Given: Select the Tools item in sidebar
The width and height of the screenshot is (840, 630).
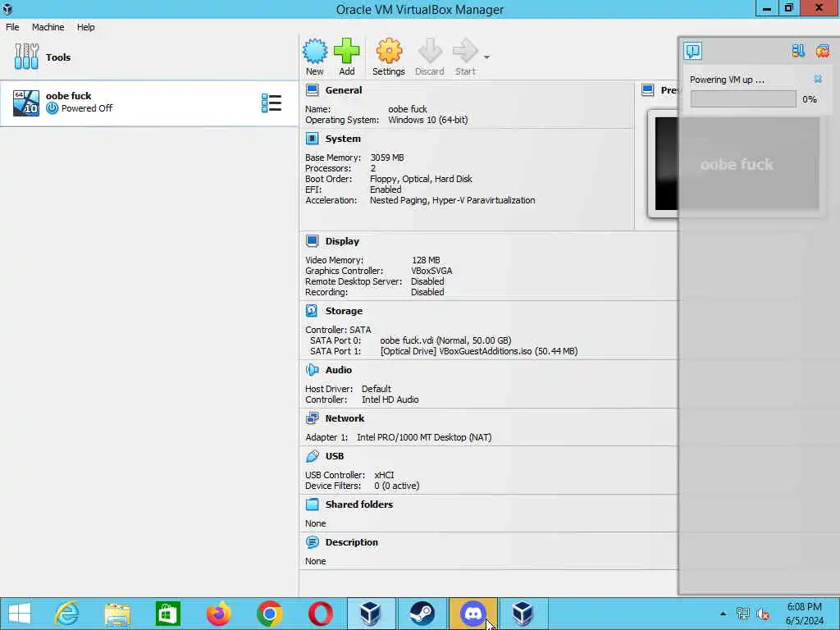Looking at the screenshot, I should tap(149, 57).
